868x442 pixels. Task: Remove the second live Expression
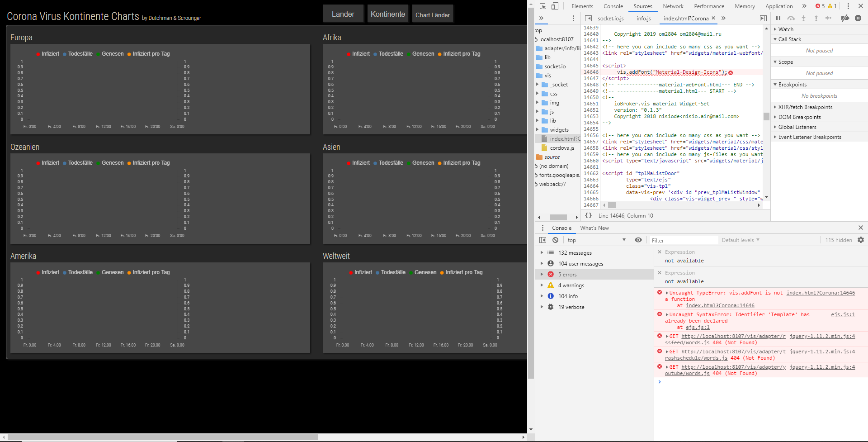[660, 273]
